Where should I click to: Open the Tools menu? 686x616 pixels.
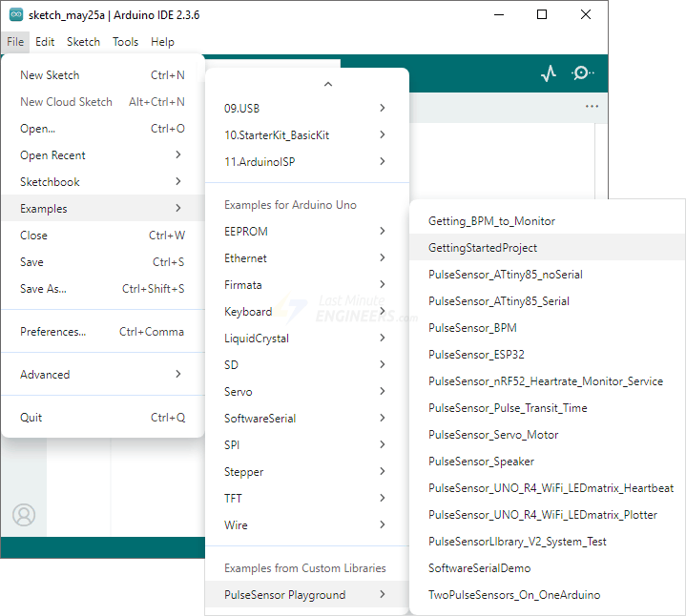(125, 42)
